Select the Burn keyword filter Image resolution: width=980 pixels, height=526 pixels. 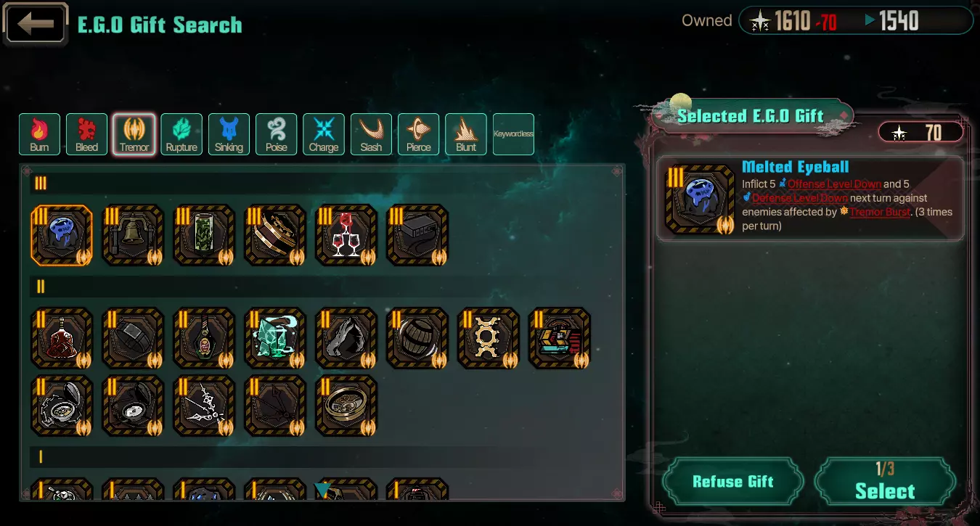(x=39, y=134)
